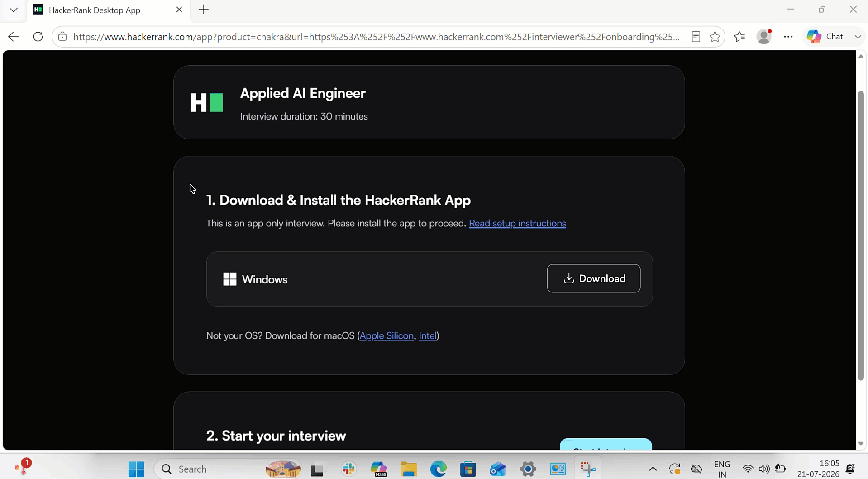
Task: Click the Download button for Windows
Action: click(593, 278)
